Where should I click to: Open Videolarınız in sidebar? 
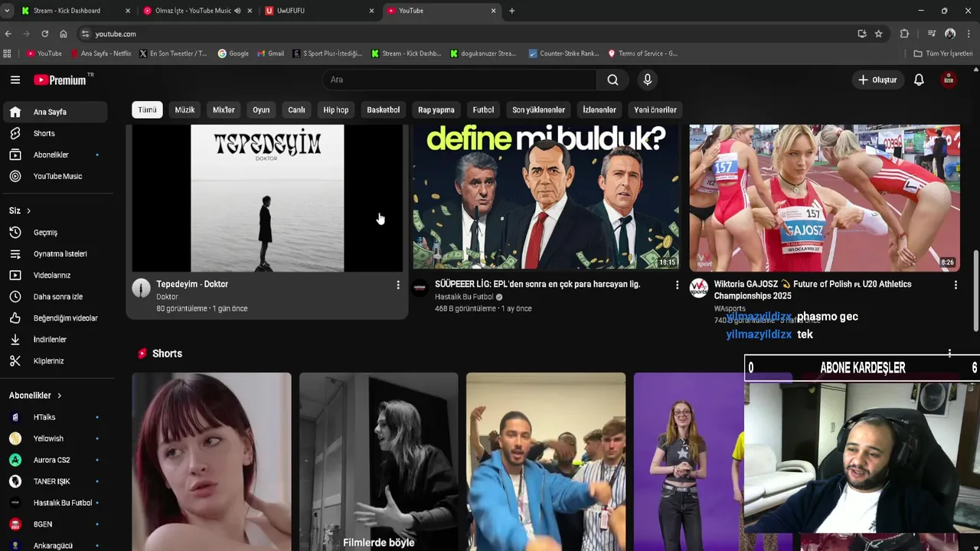[x=54, y=275]
